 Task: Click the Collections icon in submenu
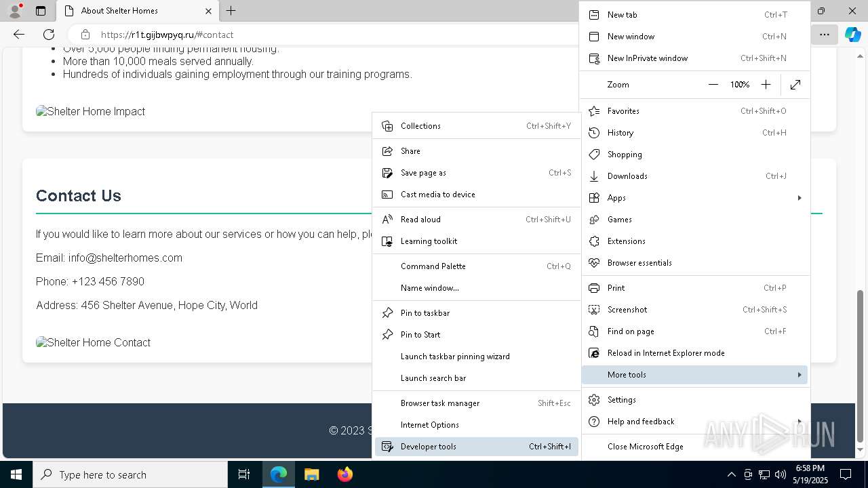(x=387, y=126)
